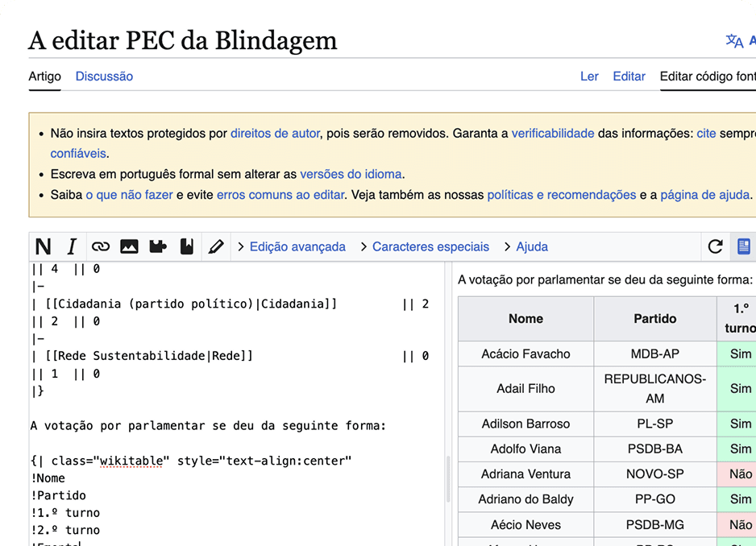The height and width of the screenshot is (546, 756).
Task: Refresh the live preview with the reload icon
Action: tap(715, 246)
